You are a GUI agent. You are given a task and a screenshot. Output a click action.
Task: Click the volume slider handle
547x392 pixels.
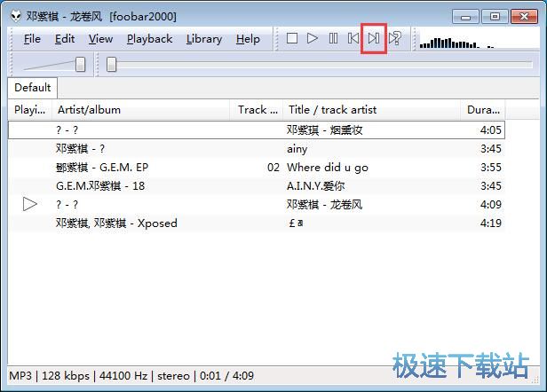tap(81, 65)
